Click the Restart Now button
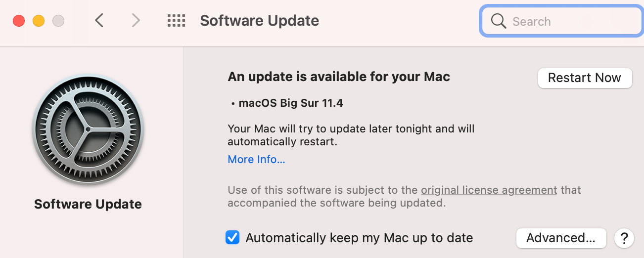The image size is (644, 258). (x=585, y=78)
